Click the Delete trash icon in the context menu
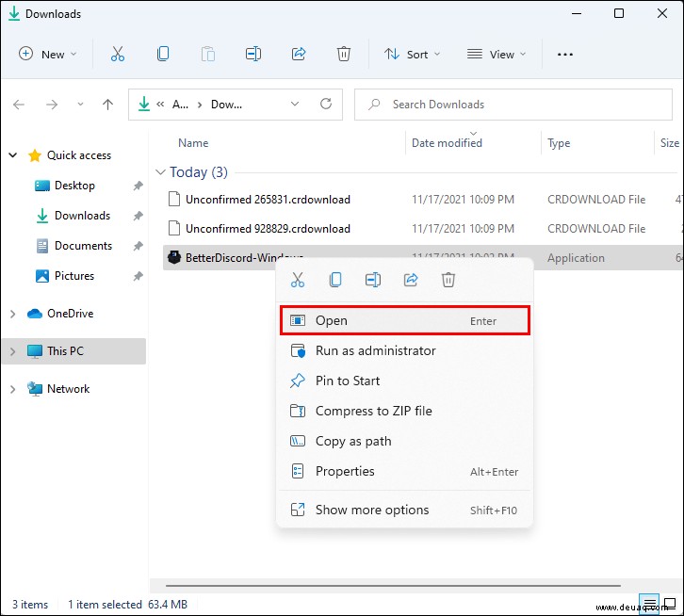 click(448, 280)
